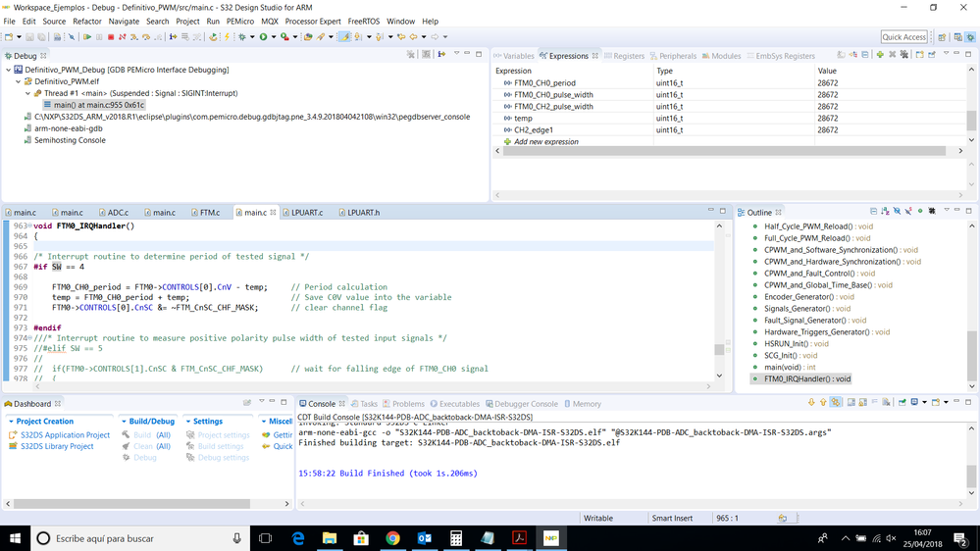Switch to the Debugger Console tab

click(x=521, y=404)
